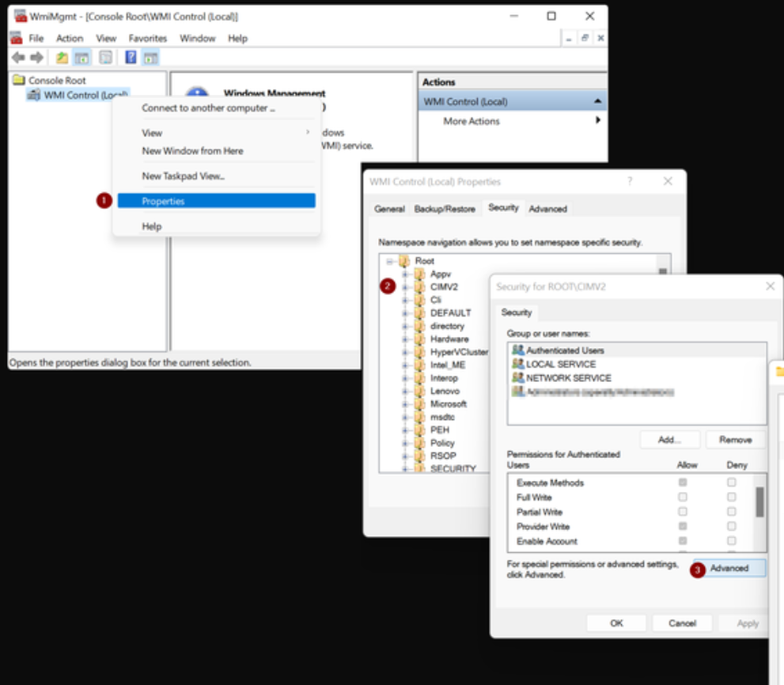This screenshot has width=784, height=685.
Task: Expand the DEFAULT namespace node
Action: coord(405,313)
